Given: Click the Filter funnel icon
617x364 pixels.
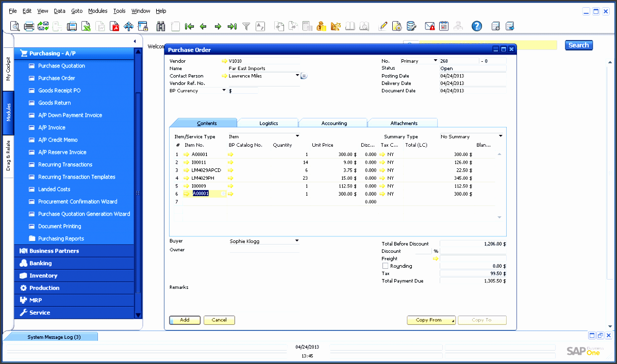Looking at the screenshot, I should tap(246, 26).
